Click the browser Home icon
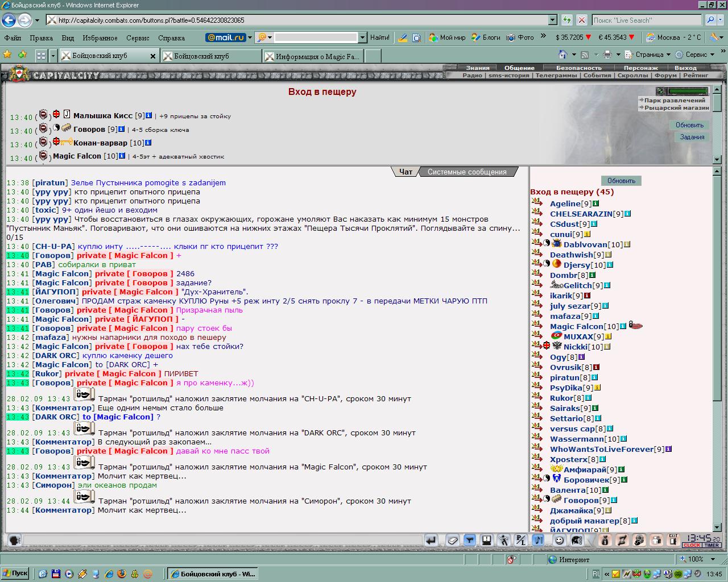This screenshot has height=582, width=728. coord(562,55)
